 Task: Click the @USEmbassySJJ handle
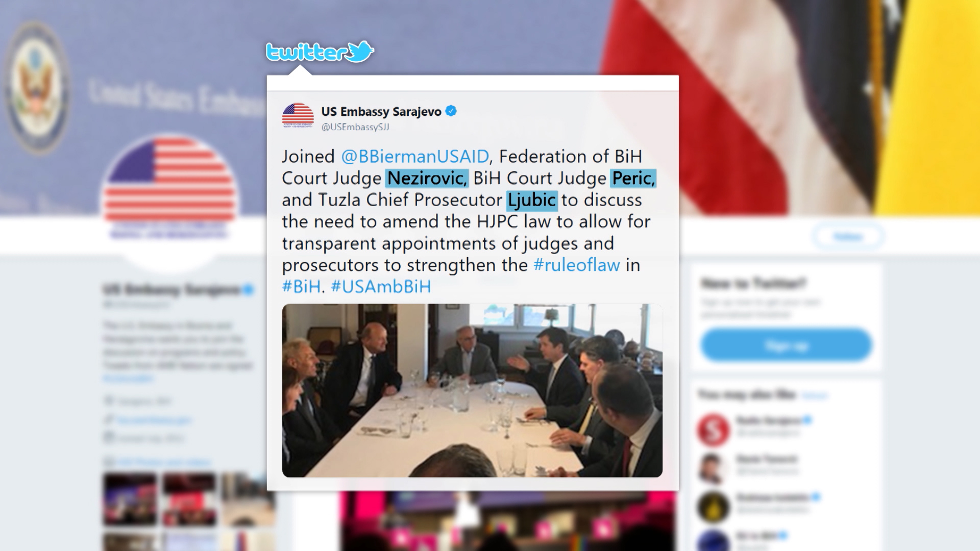pyautogui.click(x=355, y=127)
